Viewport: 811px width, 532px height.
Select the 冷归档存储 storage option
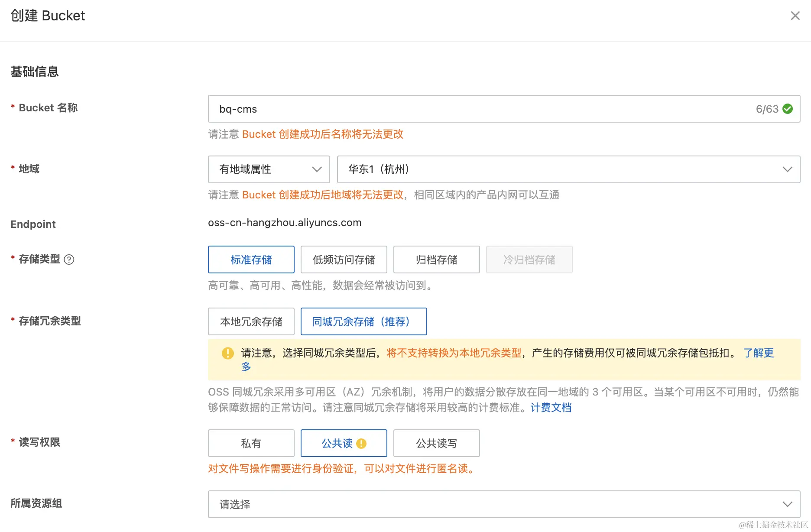click(x=529, y=260)
